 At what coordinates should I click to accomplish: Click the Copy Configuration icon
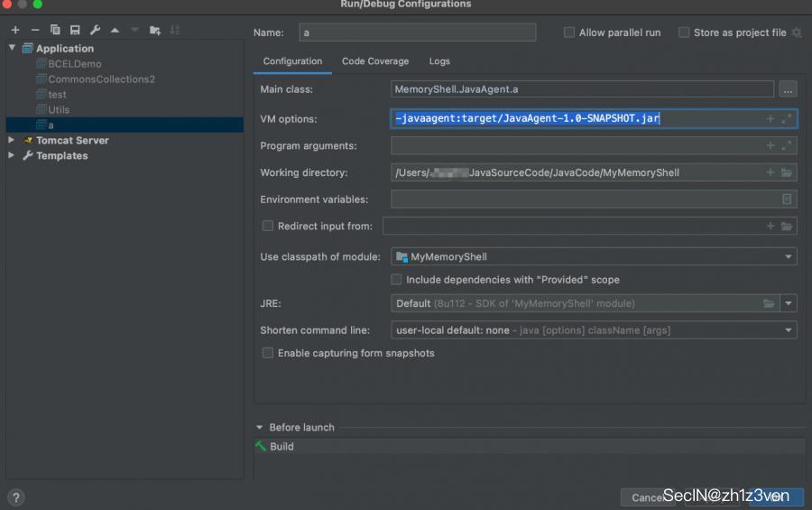click(x=56, y=30)
